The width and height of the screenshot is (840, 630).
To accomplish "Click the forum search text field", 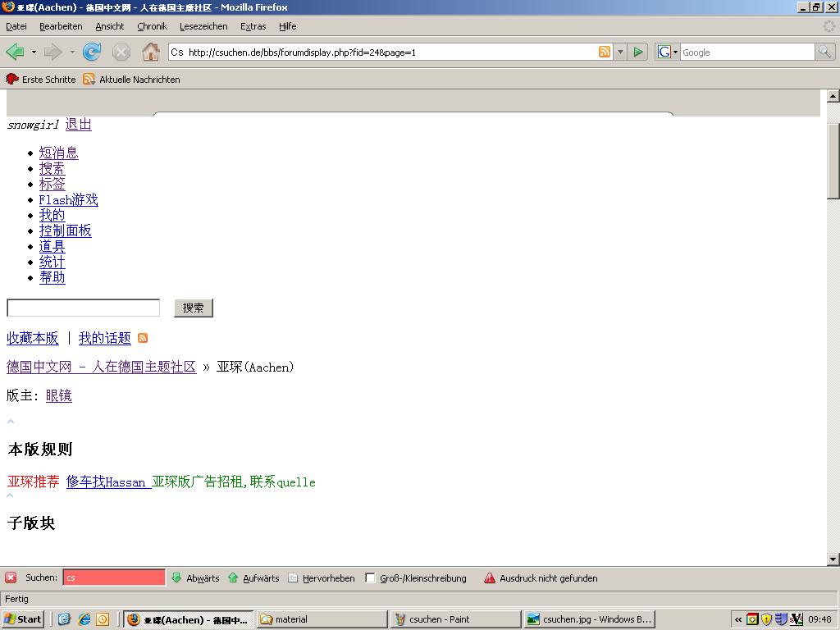I will 83,308.
